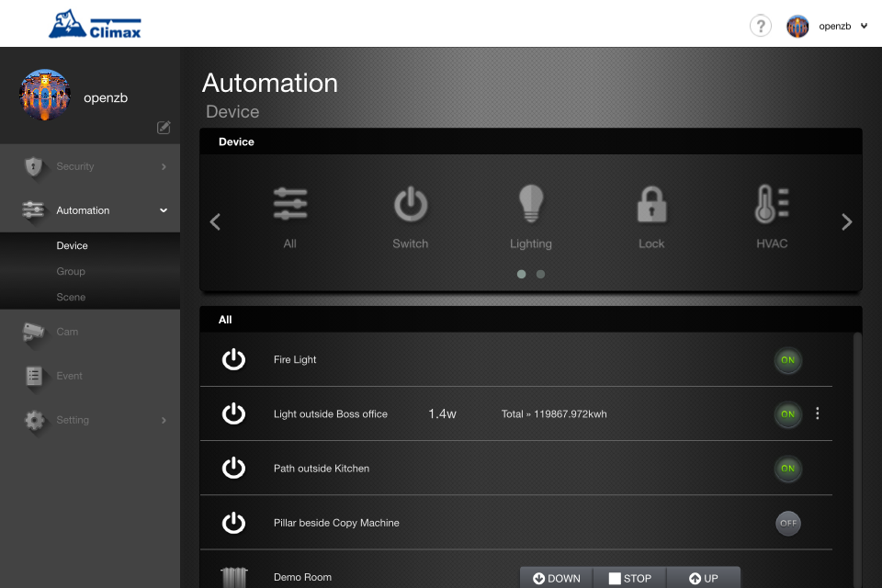Screen dimensions: 882x588
Task: Collapse Automation using its down chevron
Action: (x=164, y=210)
